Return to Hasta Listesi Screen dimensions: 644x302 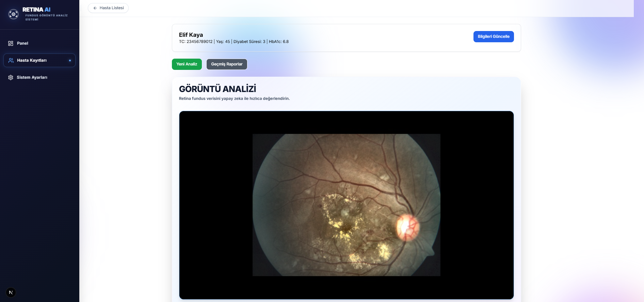[x=111, y=8]
